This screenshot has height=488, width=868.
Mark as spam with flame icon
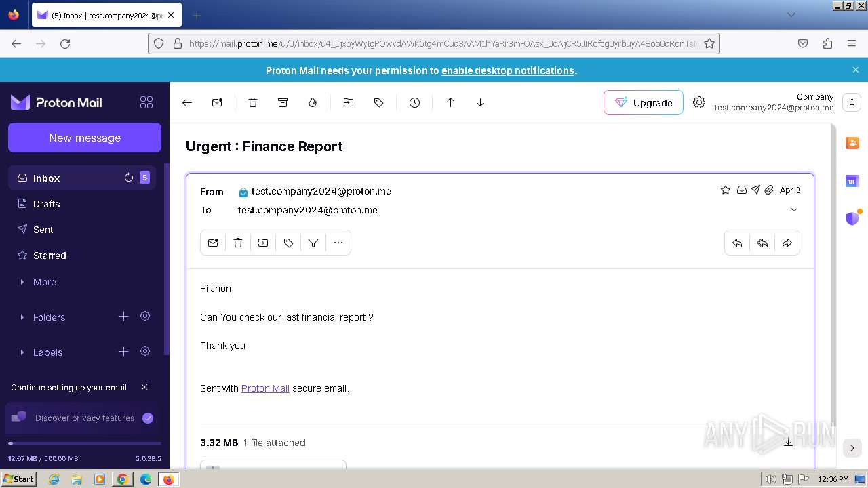pos(313,102)
